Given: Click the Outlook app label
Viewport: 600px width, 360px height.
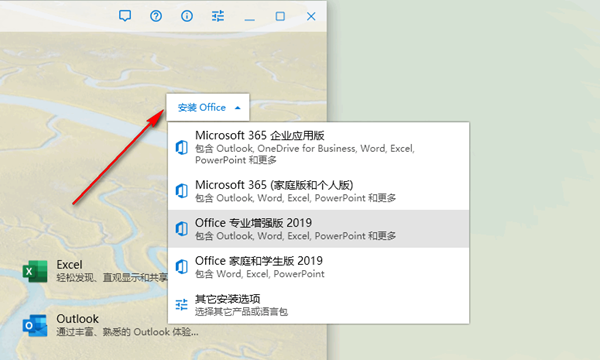Looking at the screenshot, I should click(78, 319).
